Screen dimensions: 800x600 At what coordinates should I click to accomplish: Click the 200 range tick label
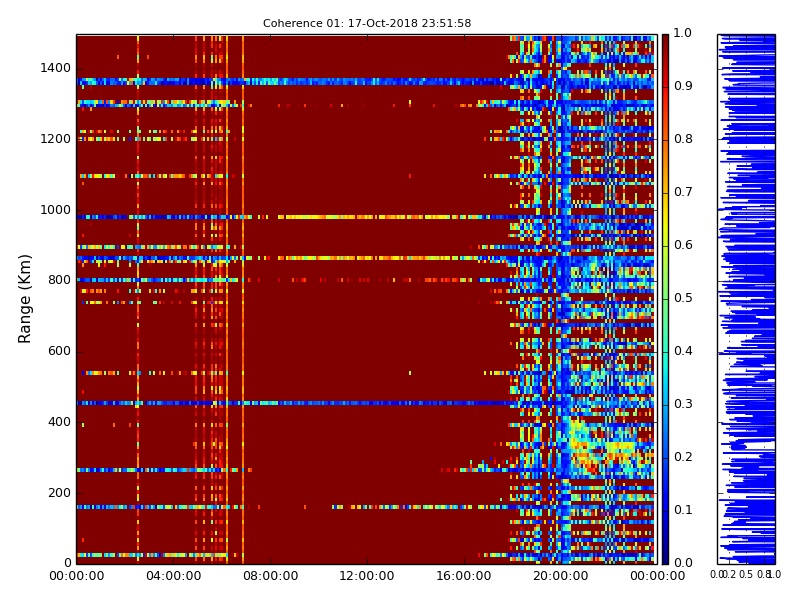click(59, 493)
